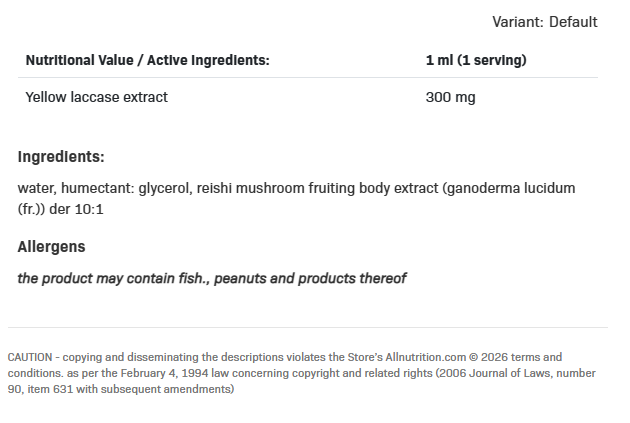Select the 1 ml (1 serving) column header
Screen dimensions: 630x423
click(476, 60)
